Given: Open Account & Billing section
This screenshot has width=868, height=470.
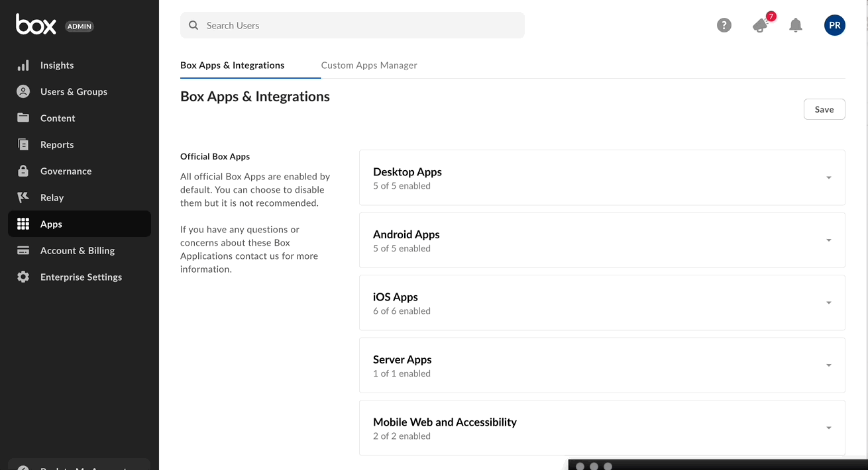Looking at the screenshot, I should tap(80, 250).
